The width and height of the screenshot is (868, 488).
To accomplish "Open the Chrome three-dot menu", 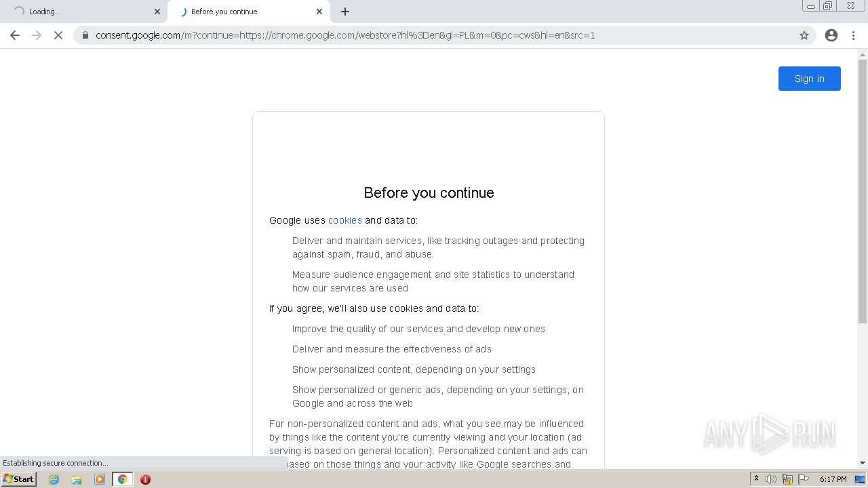I will click(854, 35).
